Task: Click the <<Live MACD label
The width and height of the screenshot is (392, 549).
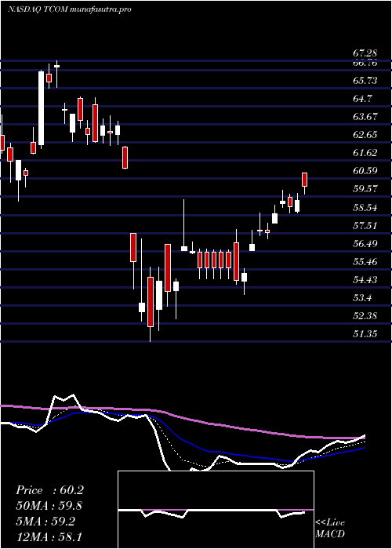Action: 330,529
